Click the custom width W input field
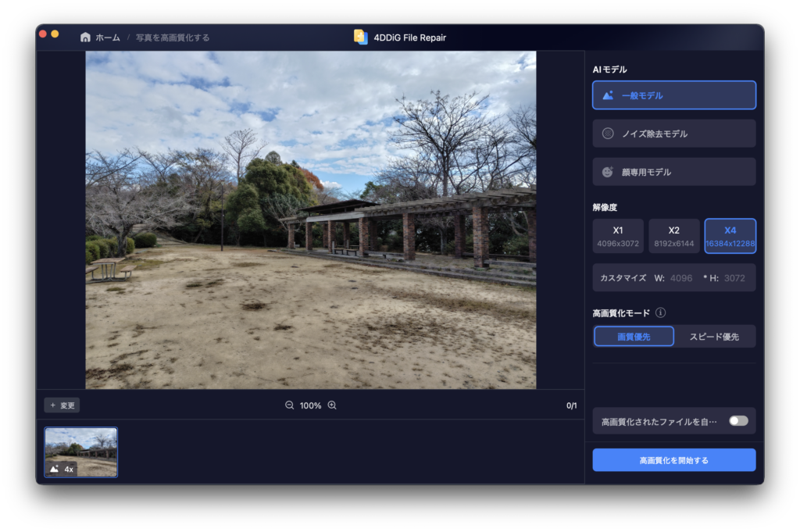The width and height of the screenshot is (800, 532). coord(680,278)
